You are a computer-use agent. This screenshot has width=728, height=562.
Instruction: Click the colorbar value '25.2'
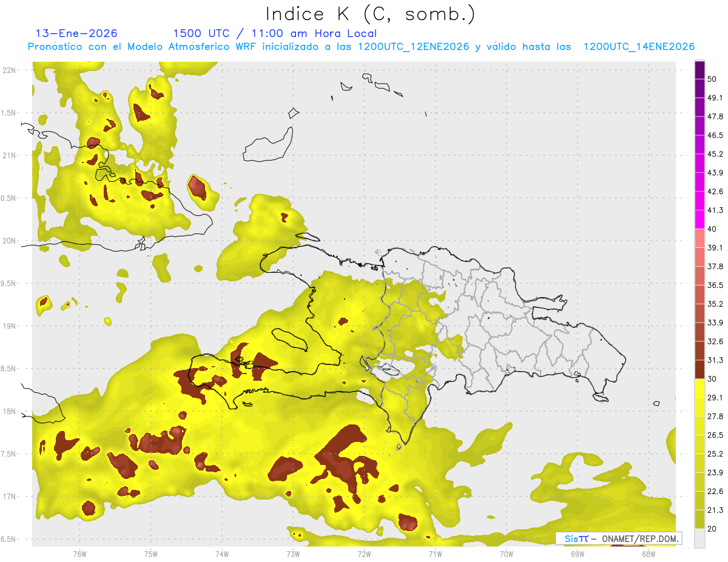point(715,454)
